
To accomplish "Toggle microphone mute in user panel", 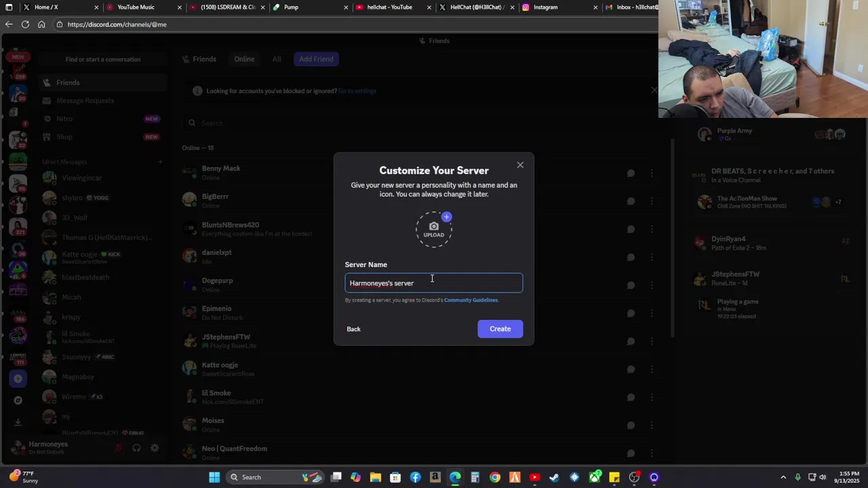I will point(118,448).
